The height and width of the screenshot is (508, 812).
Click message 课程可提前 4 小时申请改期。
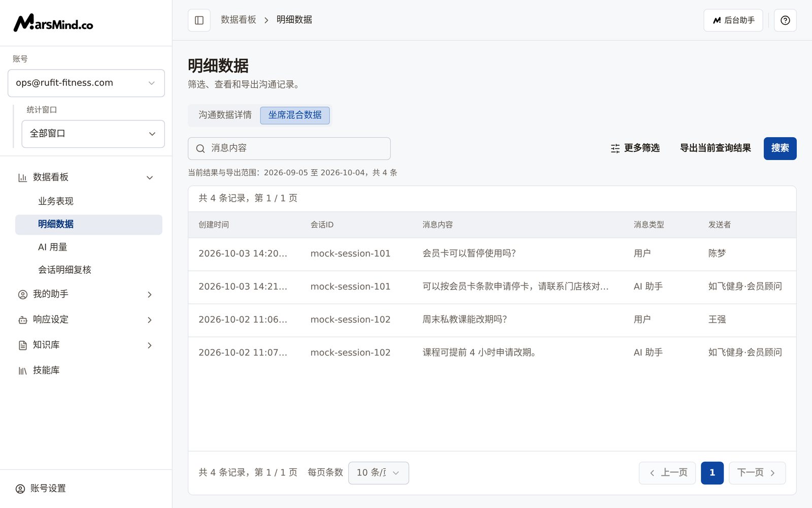(480, 353)
